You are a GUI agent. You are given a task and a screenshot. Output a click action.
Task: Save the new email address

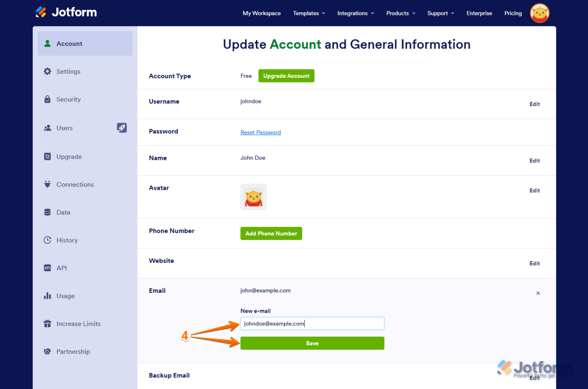(312, 343)
